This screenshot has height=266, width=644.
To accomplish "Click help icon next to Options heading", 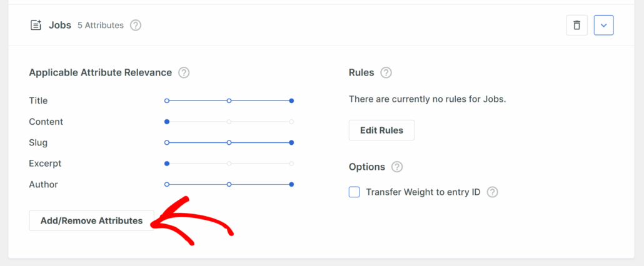I will click(x=397, y=167).
